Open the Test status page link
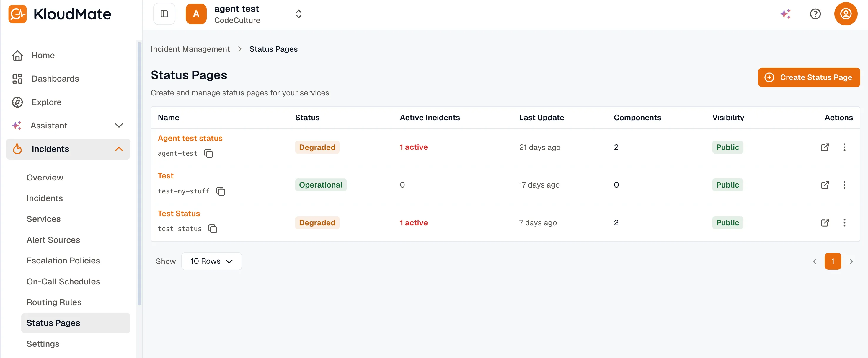 tap(165, 176)
